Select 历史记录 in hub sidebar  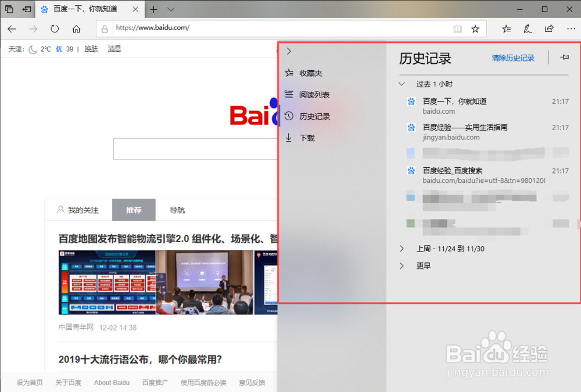(x=307, y=116)
